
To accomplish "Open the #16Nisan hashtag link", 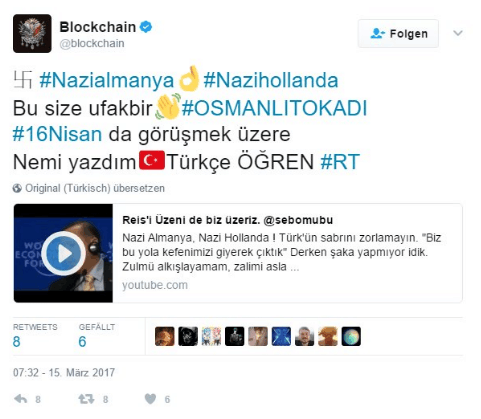I will click(x=57, y=134).
